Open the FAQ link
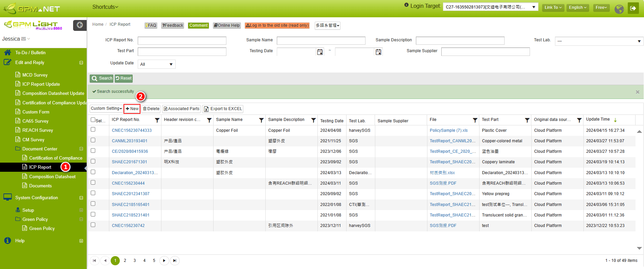This screenshot has width=644, height=269. [151, 25]
